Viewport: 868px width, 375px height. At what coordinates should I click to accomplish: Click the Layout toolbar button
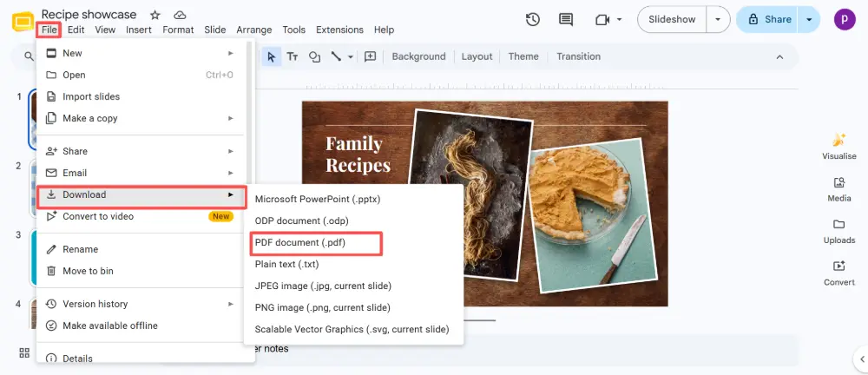click(x=477, y=56)
